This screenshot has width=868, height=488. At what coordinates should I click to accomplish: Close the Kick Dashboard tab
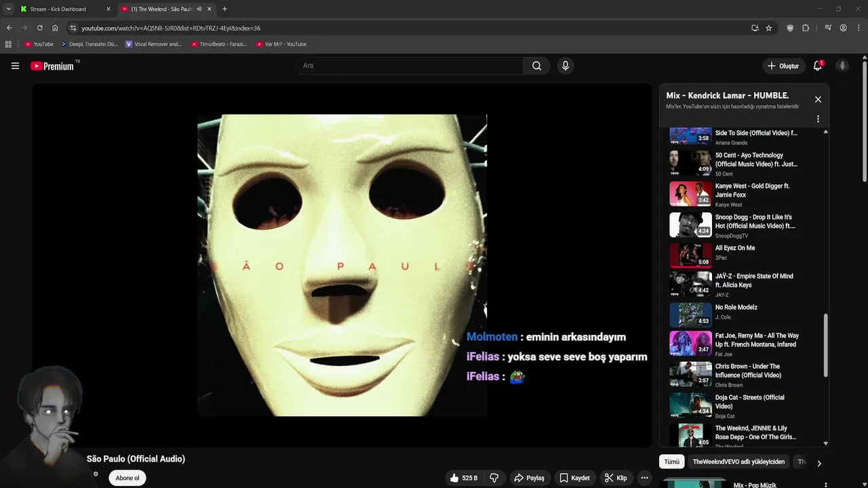(108, 9)
